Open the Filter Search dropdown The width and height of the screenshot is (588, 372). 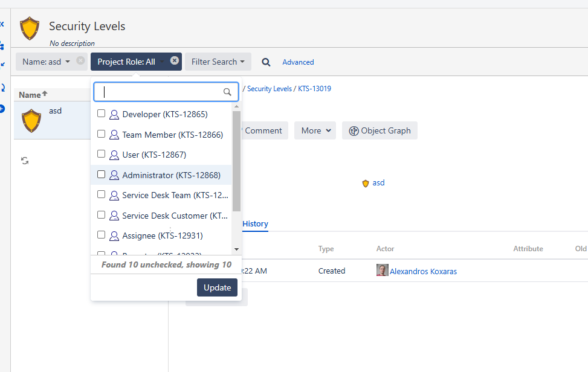[x=218, y=62]
